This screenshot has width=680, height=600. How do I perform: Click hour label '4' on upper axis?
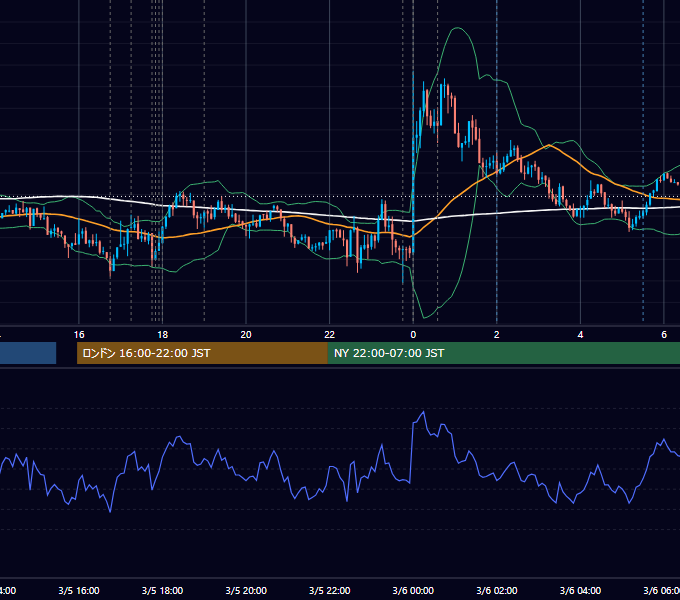[x=580, y=335]
